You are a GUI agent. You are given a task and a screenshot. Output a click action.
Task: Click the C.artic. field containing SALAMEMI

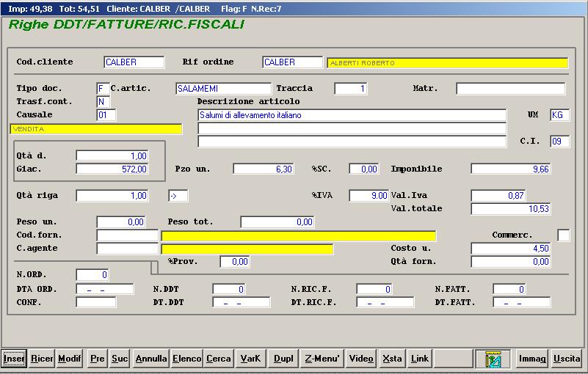(223, 89)
